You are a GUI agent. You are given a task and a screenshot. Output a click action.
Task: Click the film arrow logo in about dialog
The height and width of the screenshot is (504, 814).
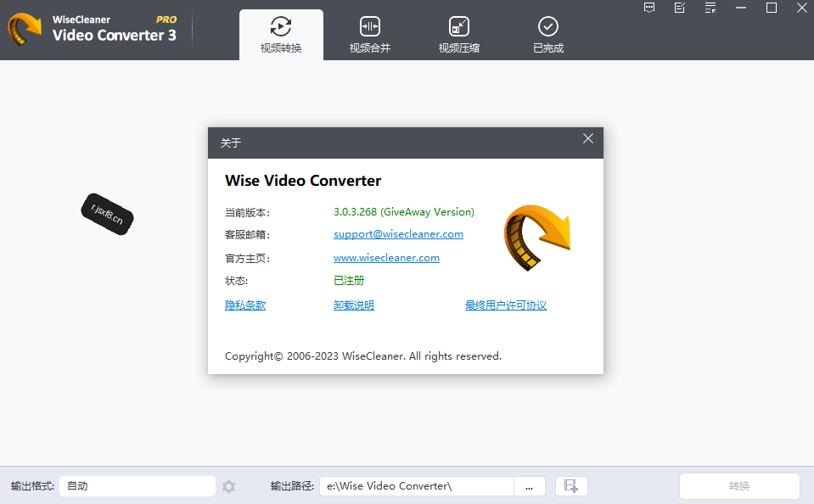(x=536, y=238)
